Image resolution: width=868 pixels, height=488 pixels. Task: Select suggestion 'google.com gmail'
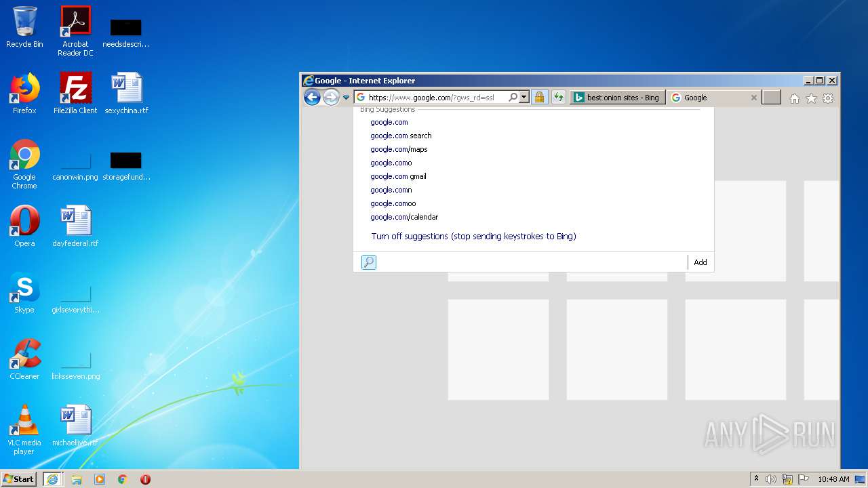coord(398,176)
